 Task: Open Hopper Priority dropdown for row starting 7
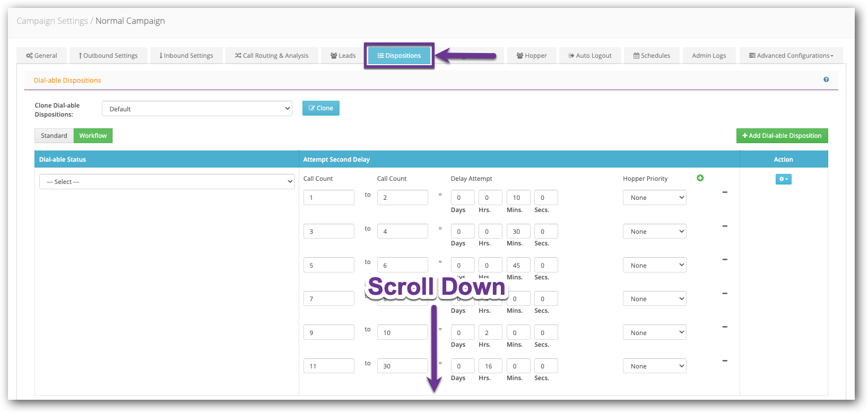(654, 299)
